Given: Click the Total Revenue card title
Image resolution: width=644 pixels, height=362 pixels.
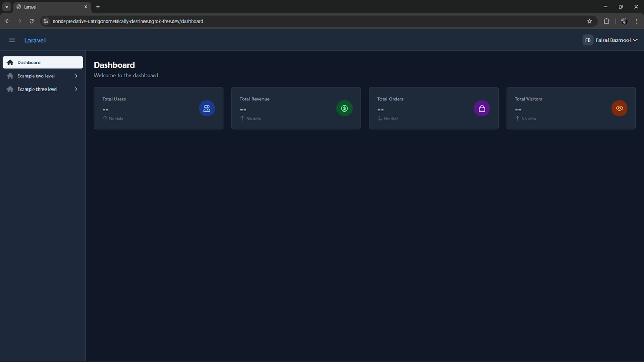Looking at the screenshot, I should (x=254, y=99).
